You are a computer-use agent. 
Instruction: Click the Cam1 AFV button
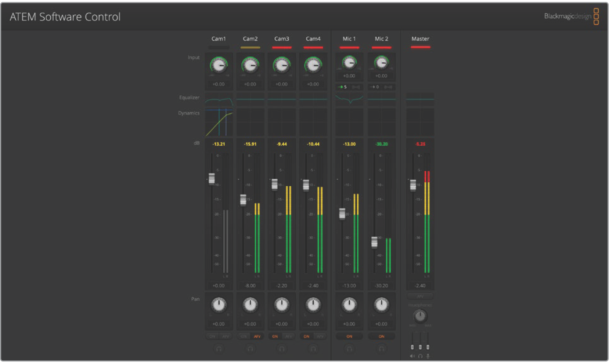pyautogui.click(x=226, y=336)
